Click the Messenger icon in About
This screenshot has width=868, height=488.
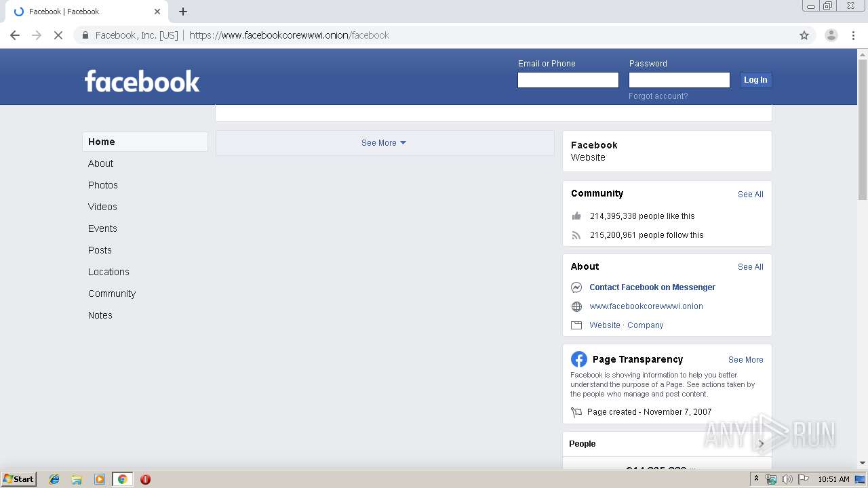[x=576, y=287]
